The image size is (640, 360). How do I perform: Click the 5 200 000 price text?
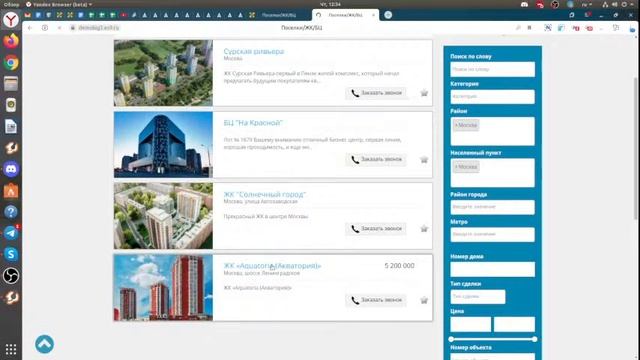(x=399, y=266)
